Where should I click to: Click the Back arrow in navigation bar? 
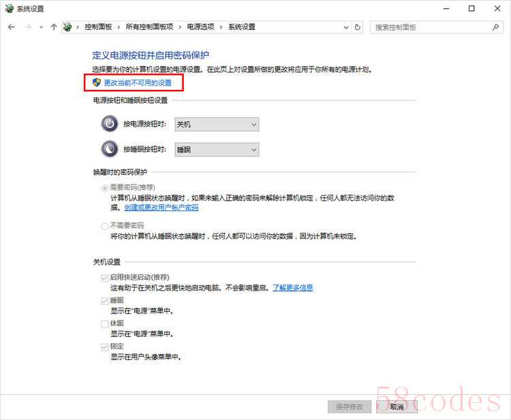coord(12,27)
